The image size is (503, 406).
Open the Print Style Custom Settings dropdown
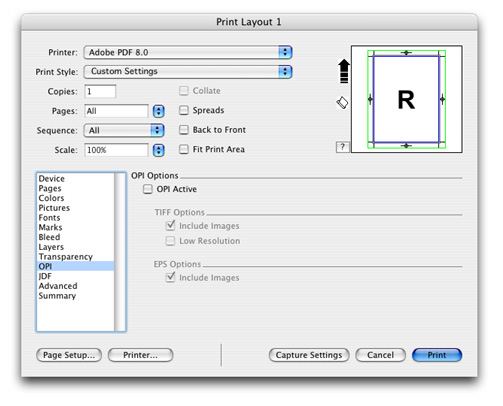pyautogui.click(x=188, y=71)
